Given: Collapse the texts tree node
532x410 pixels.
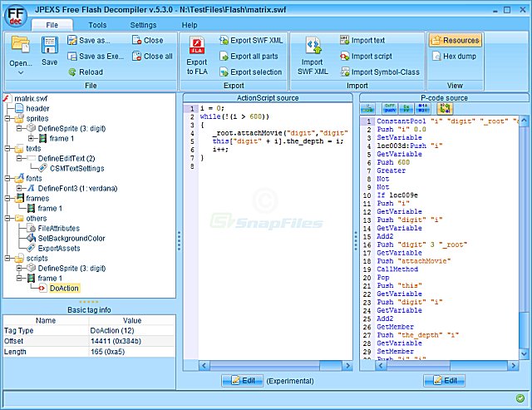Looking at the screenshot, I should [x=7, y=148].
